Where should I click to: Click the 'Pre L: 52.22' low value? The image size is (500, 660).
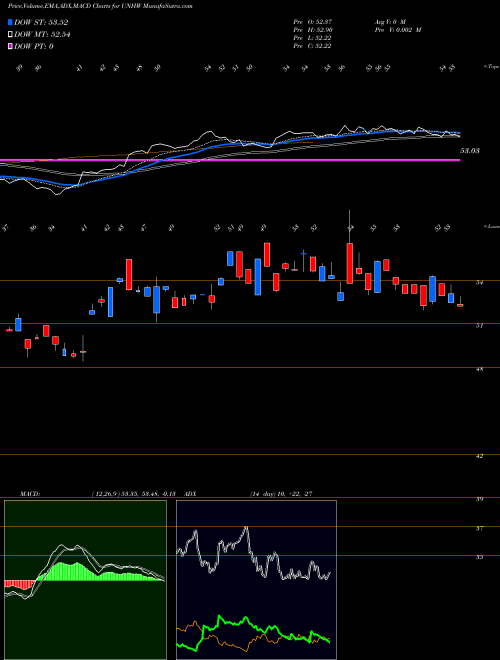tap(312, 38)
